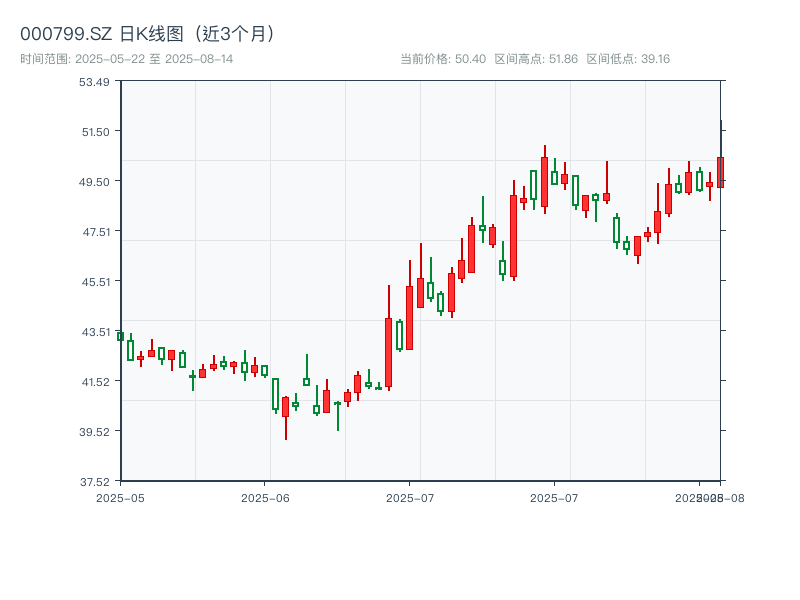Click the chart title 000799.SZ 日K线图
800x600 pixels.
click(148, 33)
